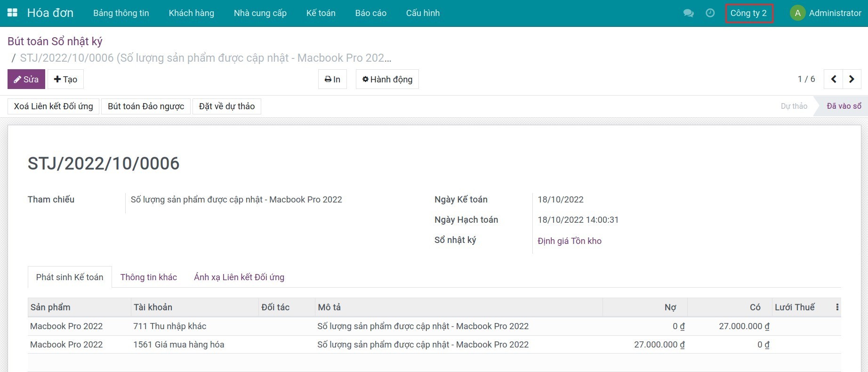Screen dimensions: 868x372
Task: Click Bút toán Sổ nhật ký breadcrumb
Action: point(55,41)
